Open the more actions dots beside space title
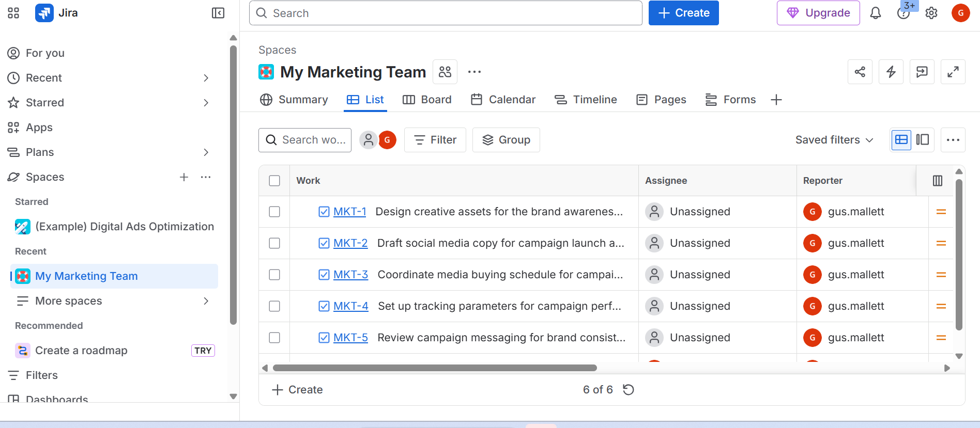This screenshot has height=428, width=980. pyautogui.click(x=474, y=72)
